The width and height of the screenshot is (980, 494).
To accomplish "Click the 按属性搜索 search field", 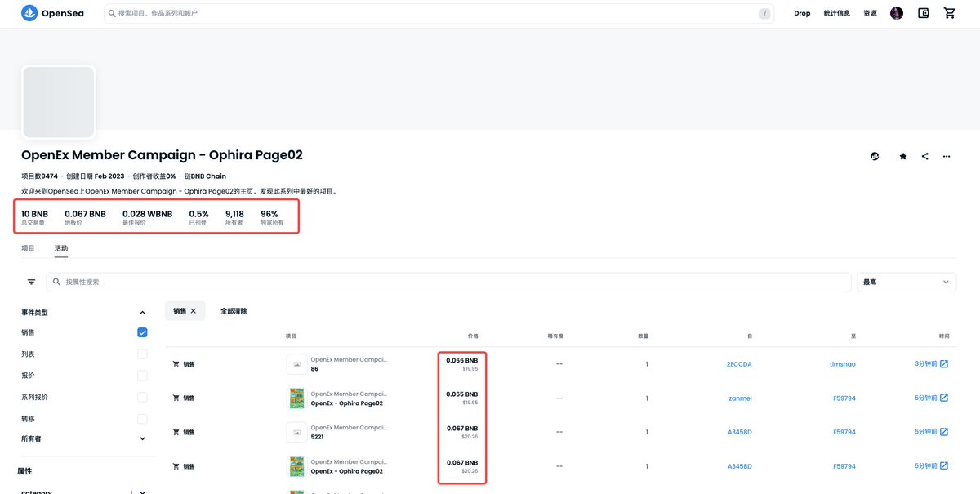I will 448,282.
